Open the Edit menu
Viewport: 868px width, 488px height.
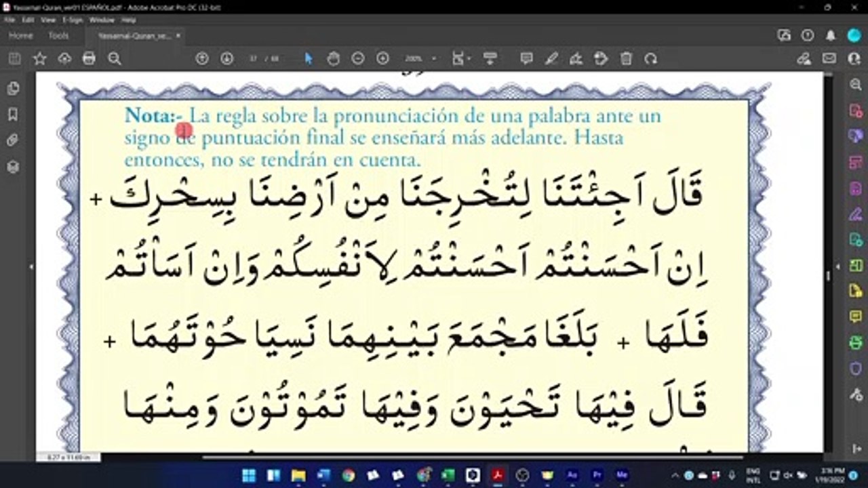(28, 20)
